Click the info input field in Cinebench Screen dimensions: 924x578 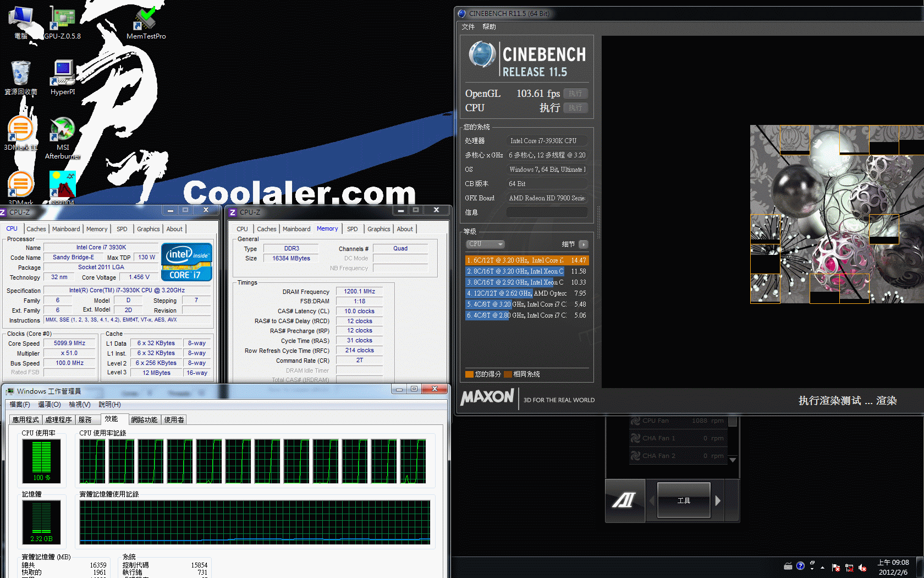point(547,212)
